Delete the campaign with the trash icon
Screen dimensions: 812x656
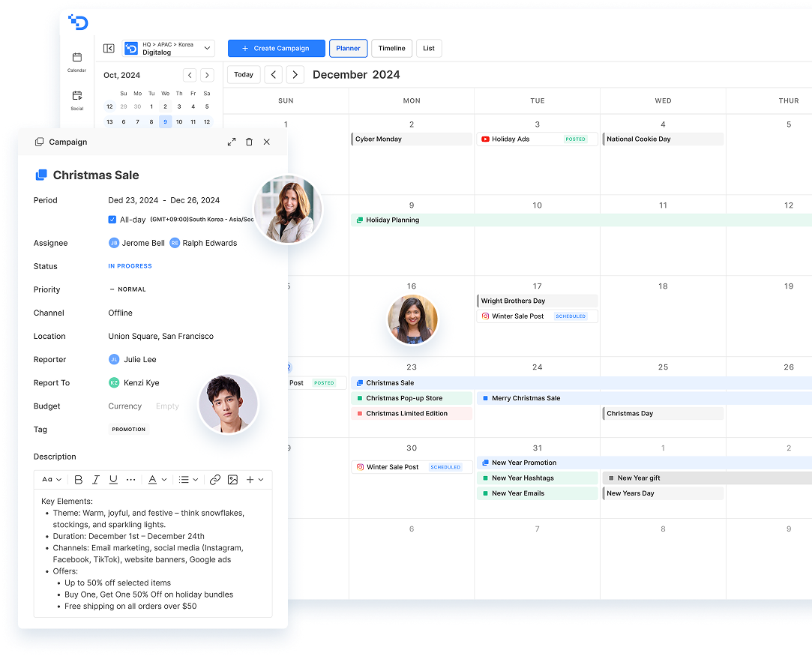tap(249, 142)
